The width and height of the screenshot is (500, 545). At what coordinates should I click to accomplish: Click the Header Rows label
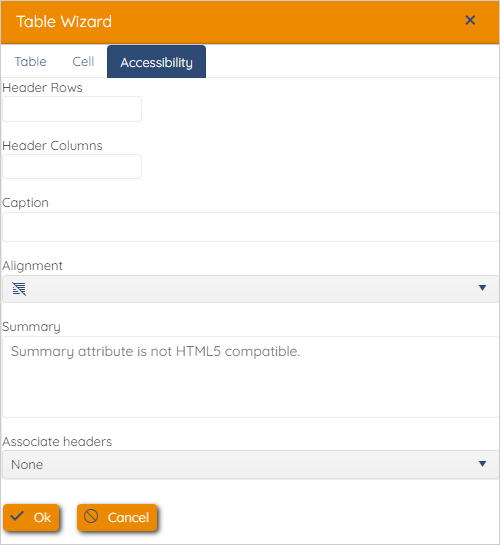[x=42, y=88]
